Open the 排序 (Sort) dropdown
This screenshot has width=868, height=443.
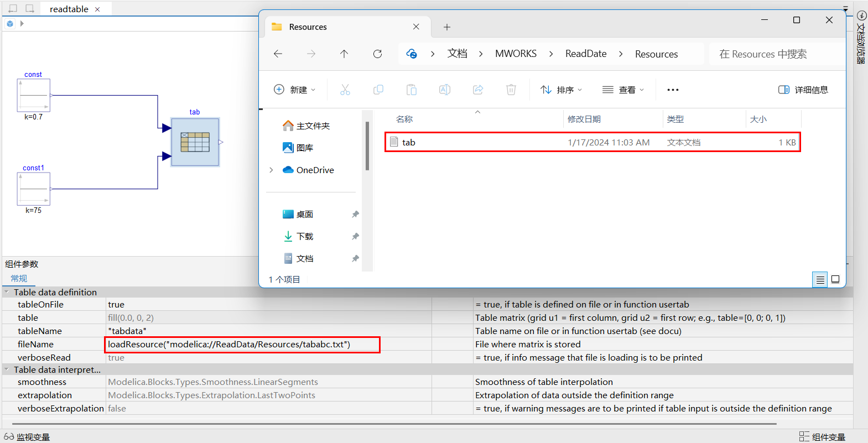point(561,90)
